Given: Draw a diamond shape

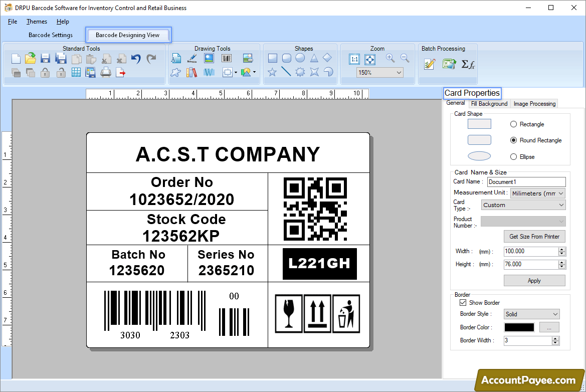Looking at the screenshot, I should pos(327,58).
